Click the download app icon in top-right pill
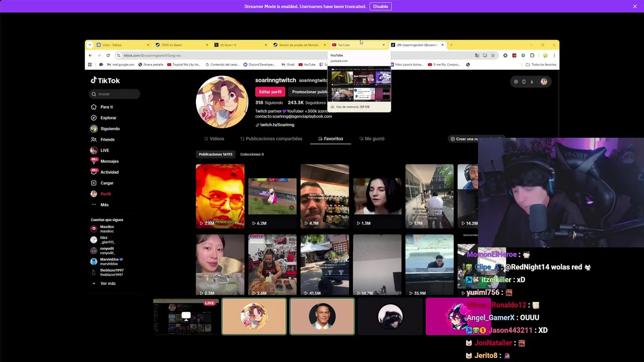Viewport: 644px width, 362px height. point(532,81)
